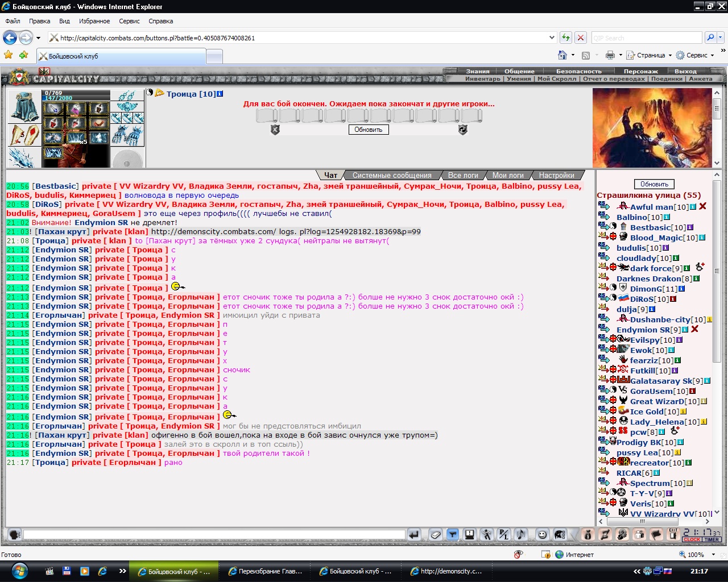This screenshot has height=582, width=728.
Task: Click the chat message input field
Action: (214, 534)
